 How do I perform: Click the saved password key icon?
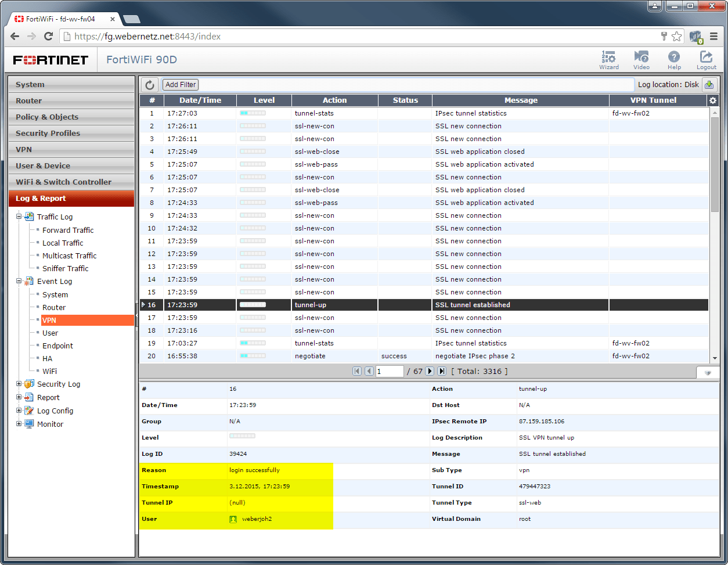[x=664, y=36]
